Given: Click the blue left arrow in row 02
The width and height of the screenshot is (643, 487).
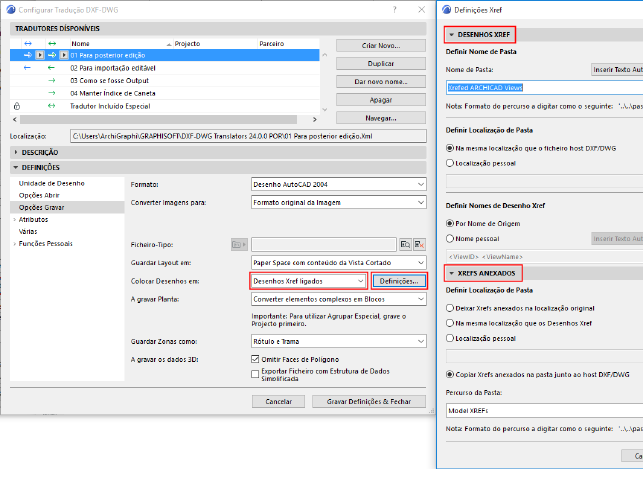Looking at the screenshot, I should (x=27, y=68).
